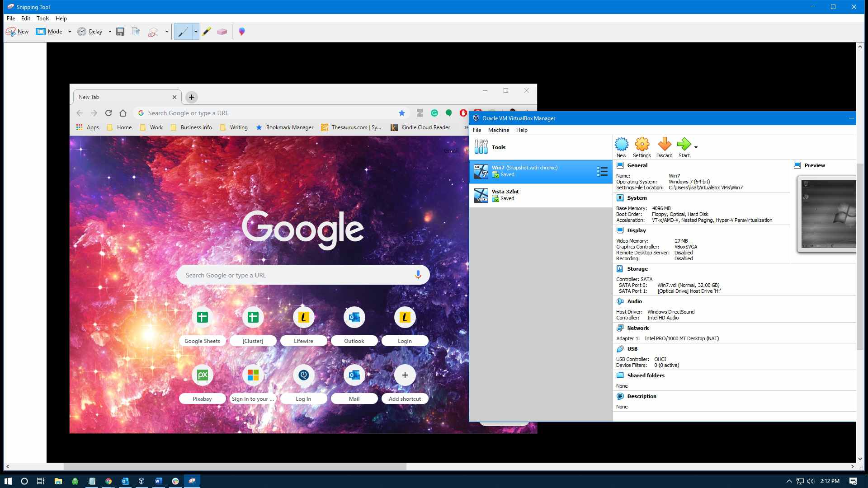Open the Writing bookmarks folder

(x=234, y=127)
